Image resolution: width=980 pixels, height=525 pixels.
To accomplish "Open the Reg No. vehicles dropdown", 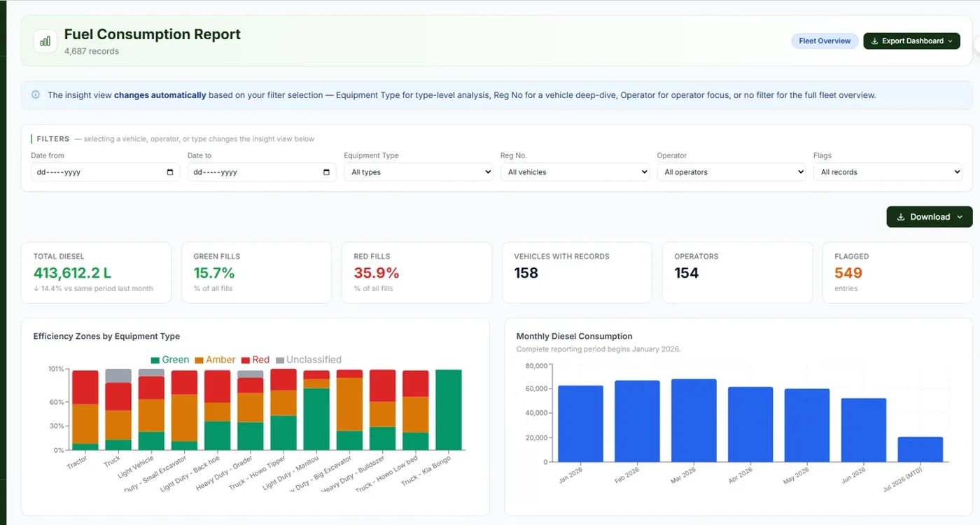I will pos(575,172).
